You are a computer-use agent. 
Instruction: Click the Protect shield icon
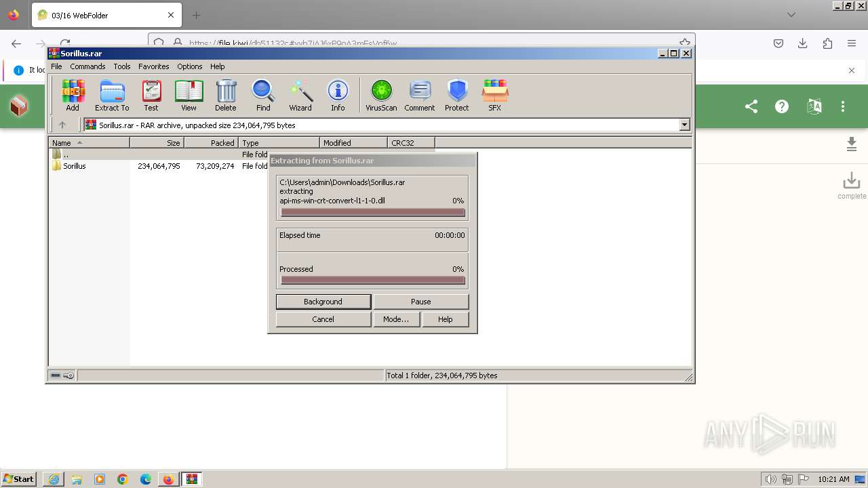point(457,95)
